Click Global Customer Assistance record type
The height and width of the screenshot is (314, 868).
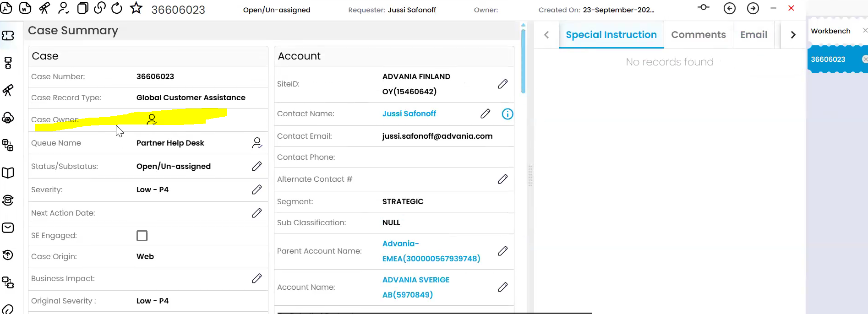click(x=191, y=97)
